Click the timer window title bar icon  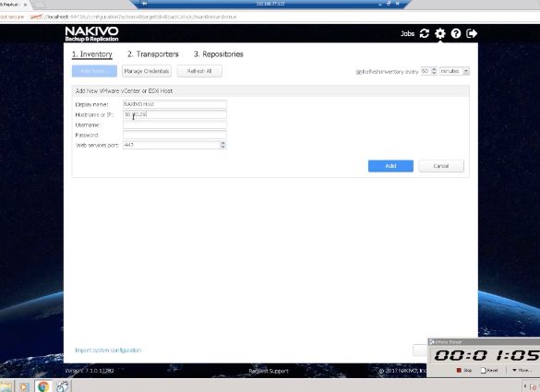point(432,342)
